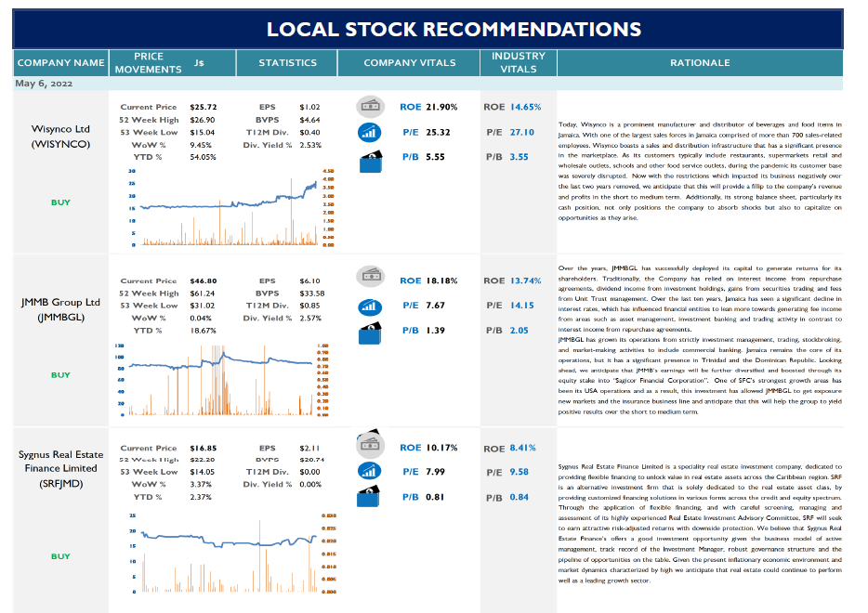Click the BUY rating under JMMB Group Ltd
The width and height of the screenshot is (868, 613).
click(x=60, y=375)
